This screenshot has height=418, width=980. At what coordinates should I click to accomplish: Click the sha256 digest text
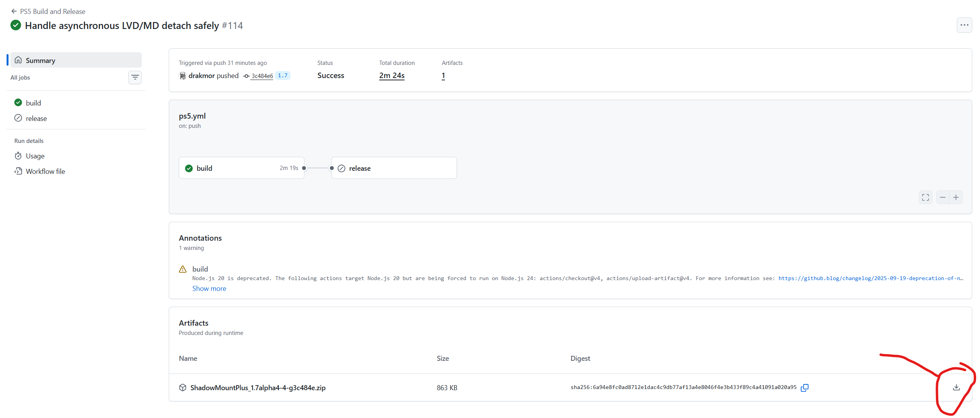pyautogui.click(x=683, y=387)
